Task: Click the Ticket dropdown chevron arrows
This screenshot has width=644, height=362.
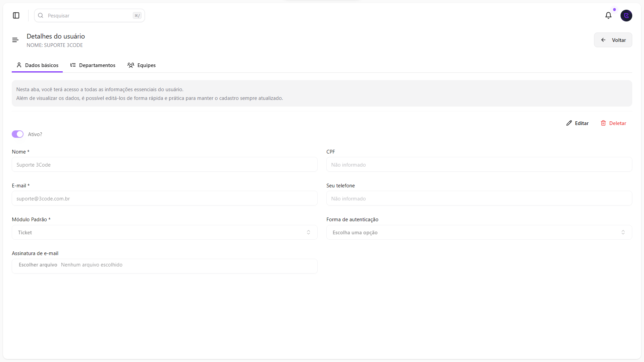Action: pyautogui.click(x=308, y=232)
